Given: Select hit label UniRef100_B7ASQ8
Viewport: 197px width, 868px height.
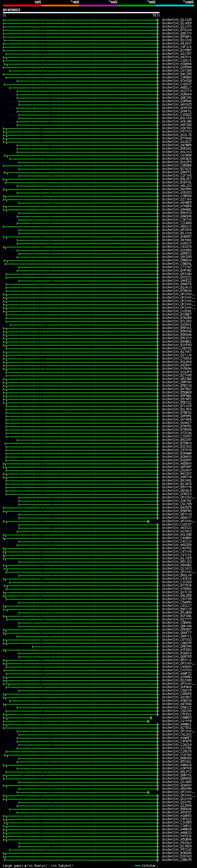Looking at the screenshot, I should click(x=177, y=81).
